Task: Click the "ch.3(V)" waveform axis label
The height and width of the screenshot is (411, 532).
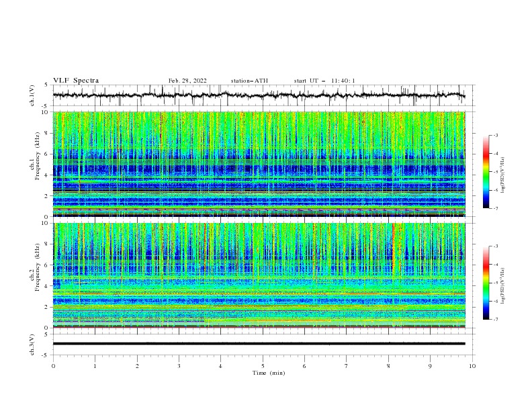Action: point(32,345)
